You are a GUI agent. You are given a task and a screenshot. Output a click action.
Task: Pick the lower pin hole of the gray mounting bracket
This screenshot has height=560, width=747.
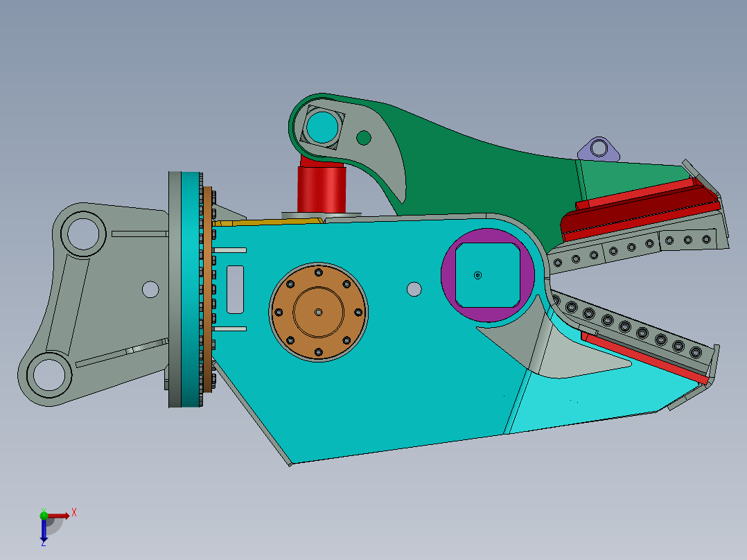(x=49, y=375)
